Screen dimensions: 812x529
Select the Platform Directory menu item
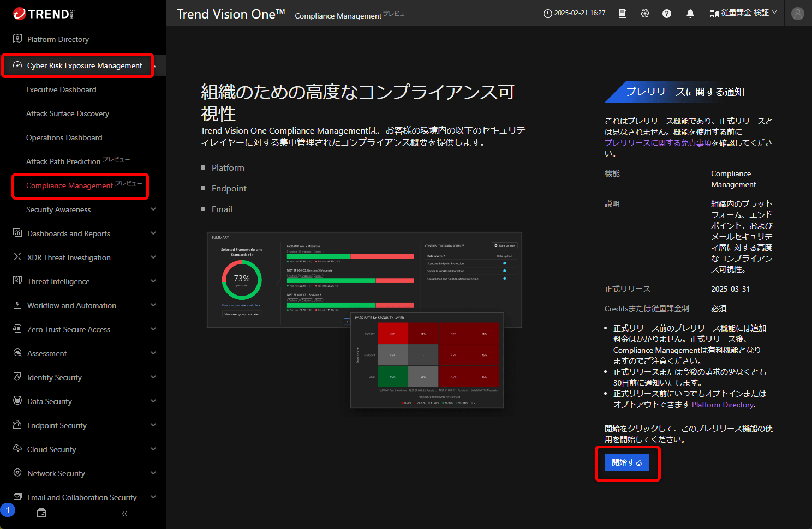[x=58, y=39]
